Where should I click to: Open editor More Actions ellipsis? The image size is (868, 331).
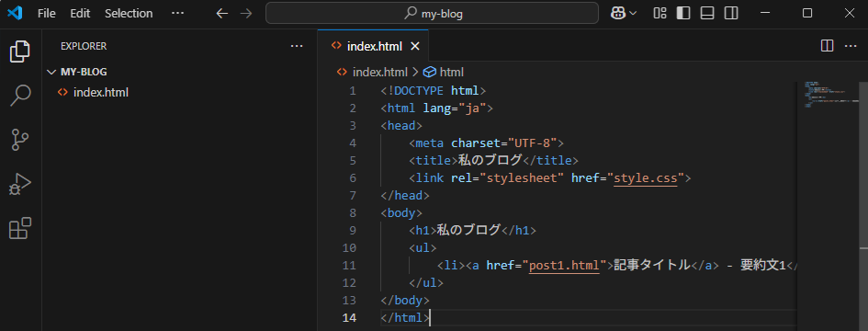[851, 46]
